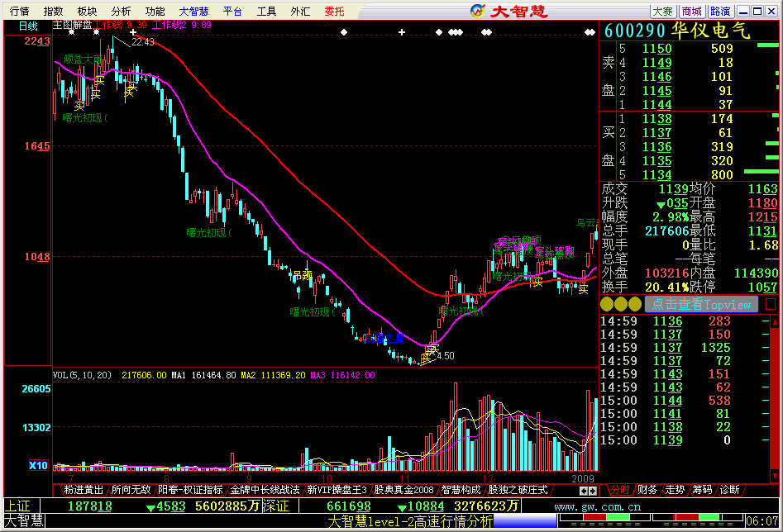This screenshot has height=532, width=783.
Task: Open the 平台 menu
Action: tap(232, 11)
